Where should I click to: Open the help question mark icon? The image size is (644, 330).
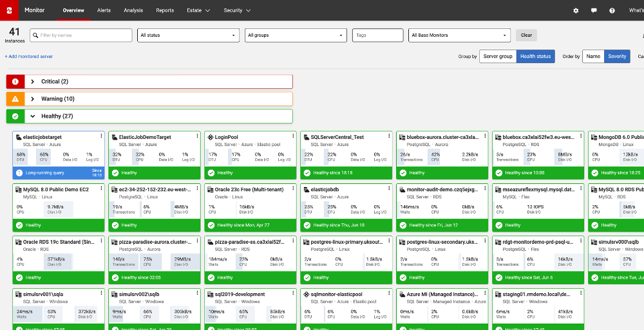point(612,11)
